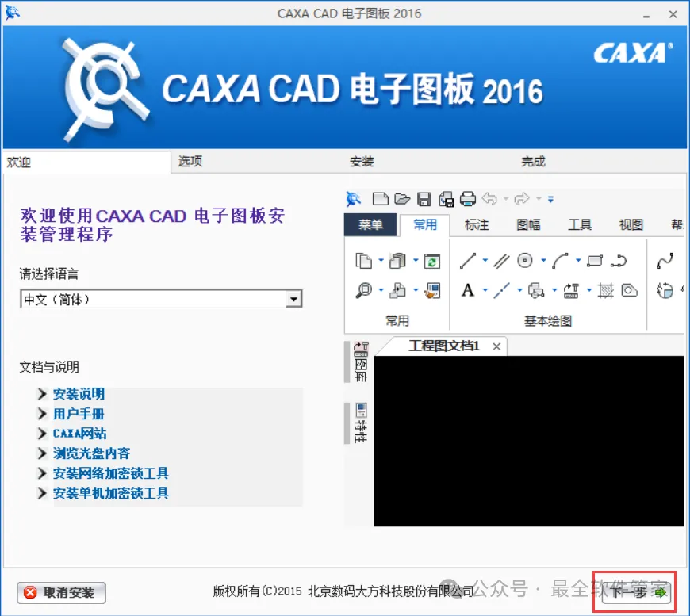The height and width of the screenshot is (616, 690).
Task: Select the Circle drawing tool icon
Action: tap(524, 261)
